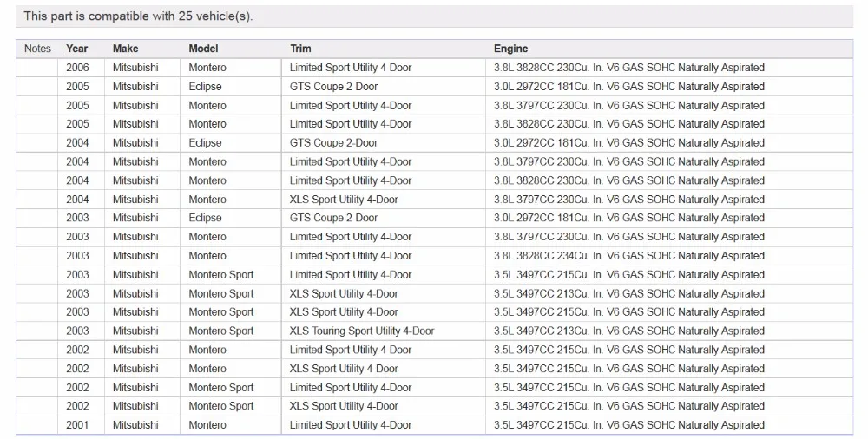Image resolution: width=868 pixels, height=439 pixels.
Task: Click 3.0L engine in the 2003 Eclipse row
Action: point(628,218)
